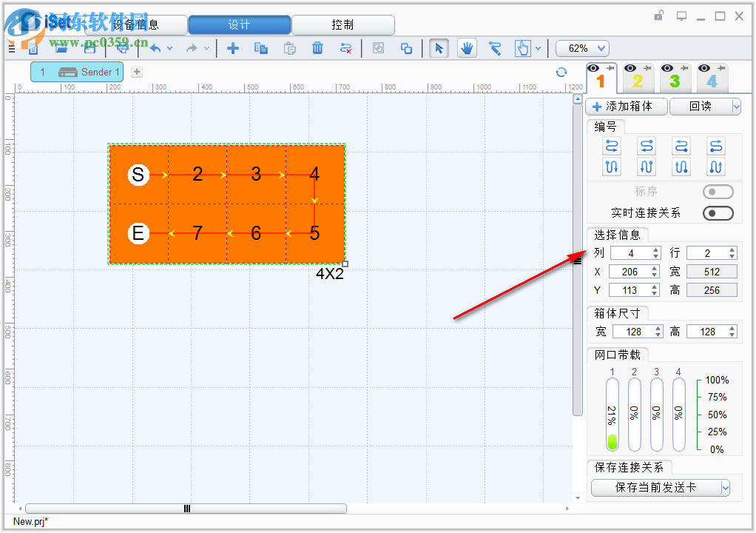This screenshot has width=756, height=533.
Task: Switch to the 控制 tab
Action: point(343,24)
